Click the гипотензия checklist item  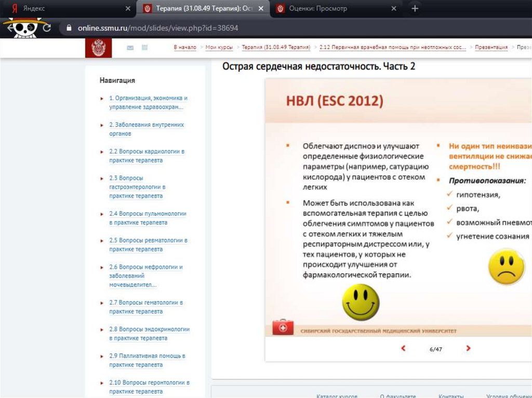tap(478, 195)
